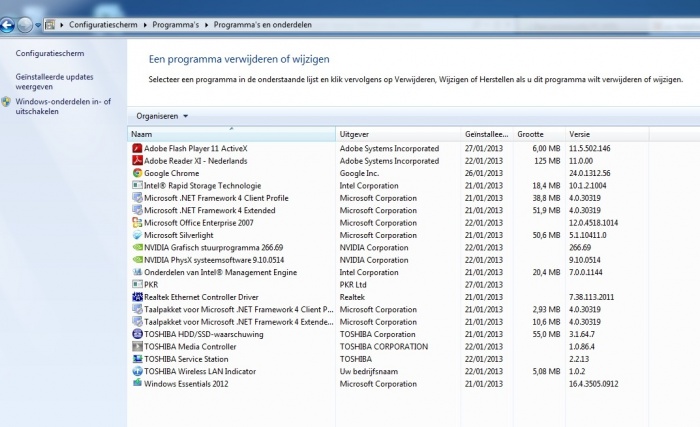Image resolution: width=700 pixels, height=427 pixels.
Task: Click Programma's en onderdelen breadcrumb
Action: (x=262, y=25)
